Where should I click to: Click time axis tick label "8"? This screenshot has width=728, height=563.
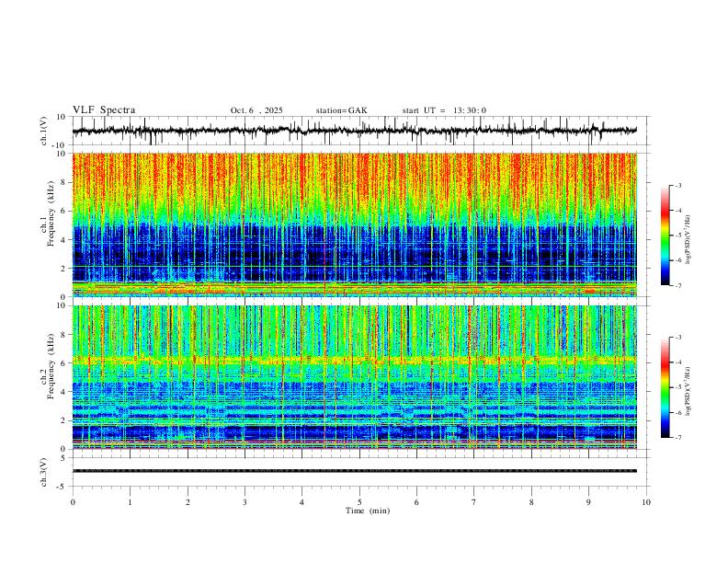tap(531, 502)
